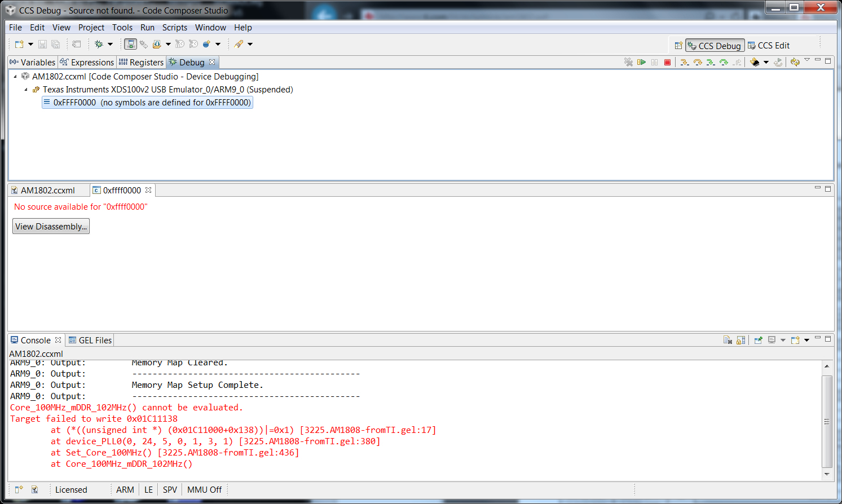This screenshot has height=504, width=842.
Task: Switch to the CCS Debug perspective
Action: coord(715,46)
